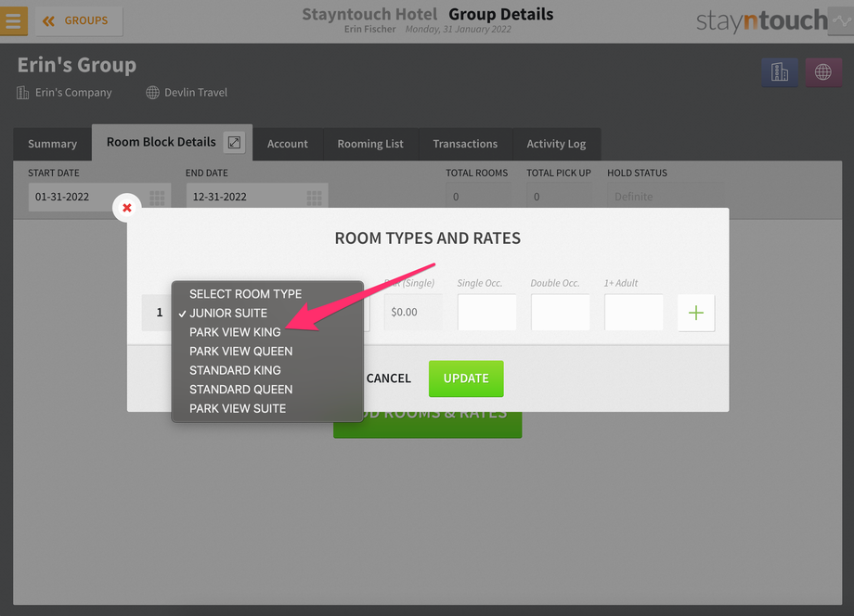The height and width of the screenshot is (616, 854).
Task: Close the Room Types and Rates dialog
Action: [x=127, y=208]
